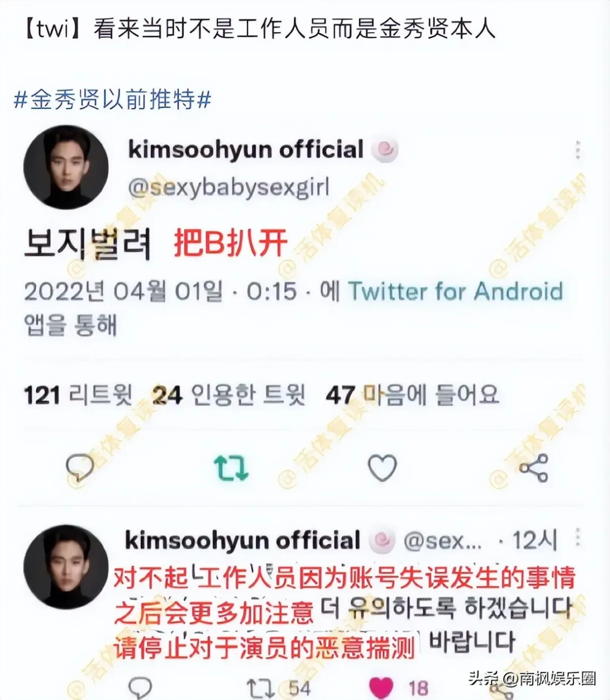Open the @sexybabysexgirl handle link

tap(229, 188)
